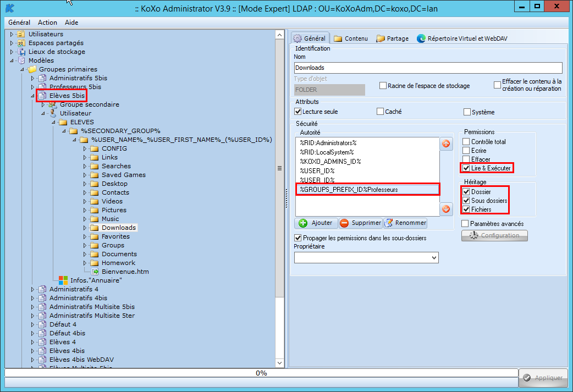Check Effacer le contenu à la création
Image resolution: width=573 pixels, height=392 pixels.
[497, 85]
